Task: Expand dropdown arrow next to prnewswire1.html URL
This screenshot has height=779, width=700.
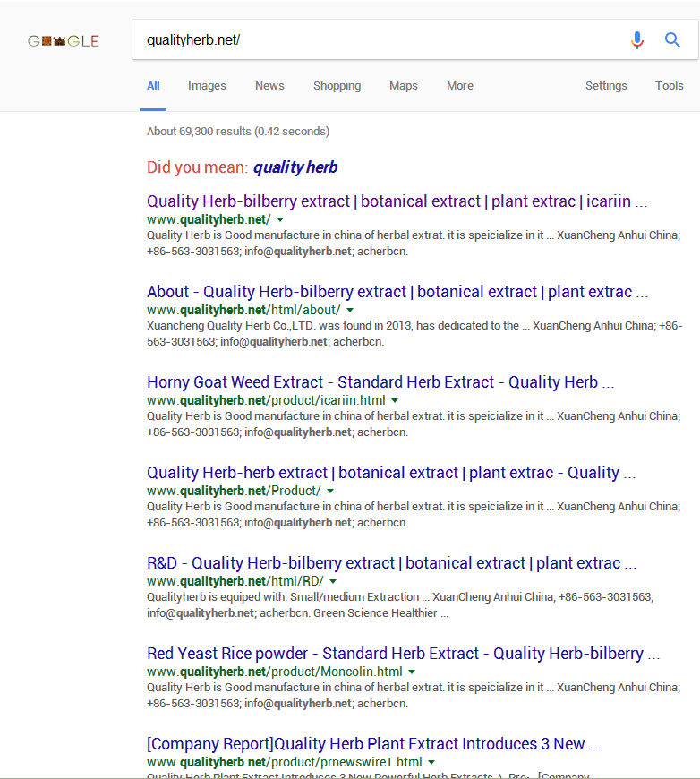Action: pyautogui.click(x=431, y=762)
